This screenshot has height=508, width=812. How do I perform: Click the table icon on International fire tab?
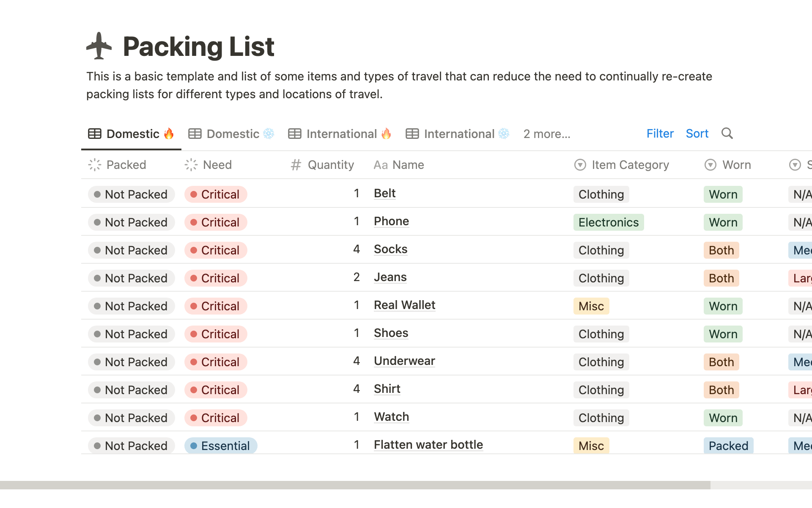295,134
